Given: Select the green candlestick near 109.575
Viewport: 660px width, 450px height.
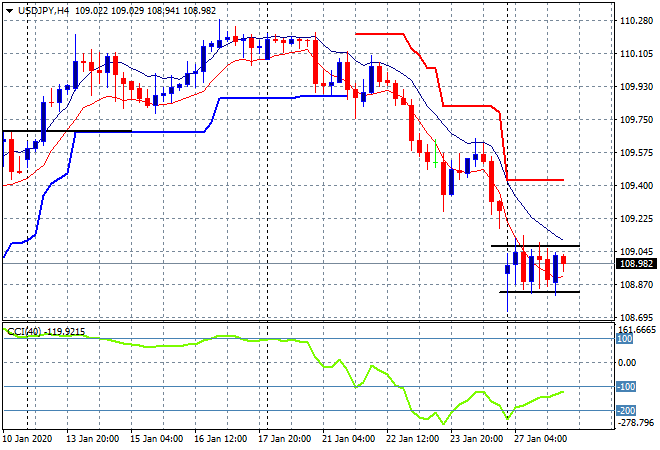Looking at the screenshot, I should [436, 153].
